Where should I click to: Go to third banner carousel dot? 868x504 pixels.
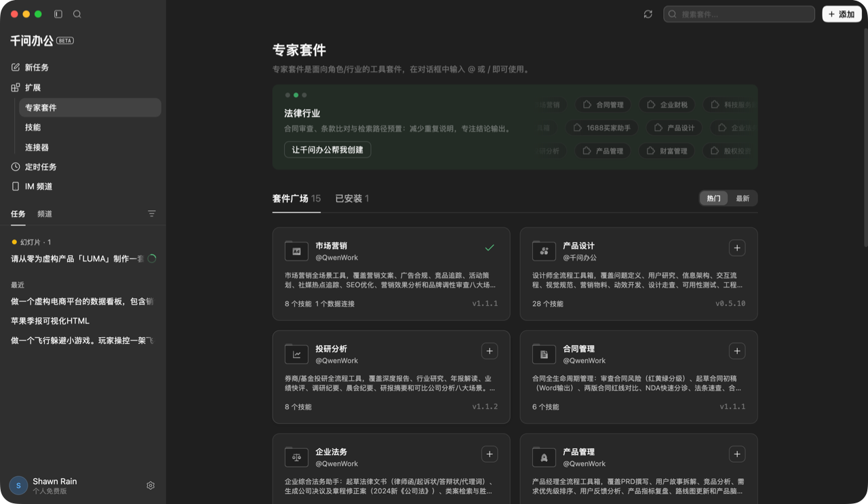click(304, 95)
